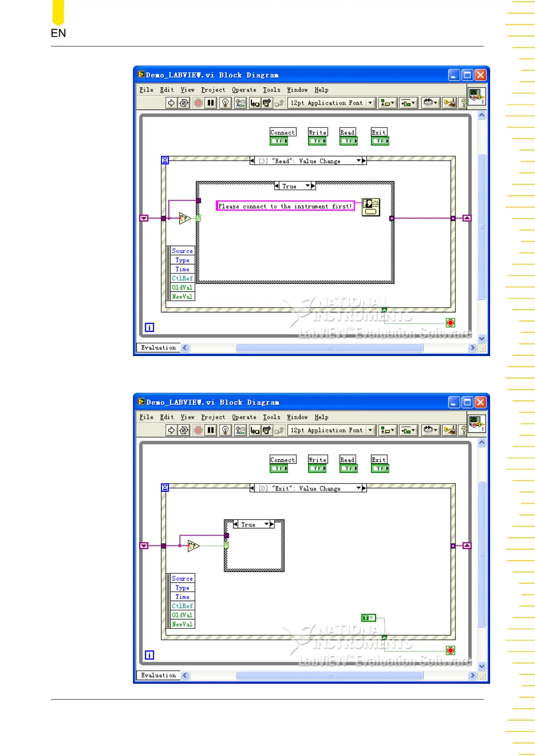The height and width of the screenshot is (756, 535).
Task: Click the Exit boolean terminal in the bottom diagram
Action: 380,468
